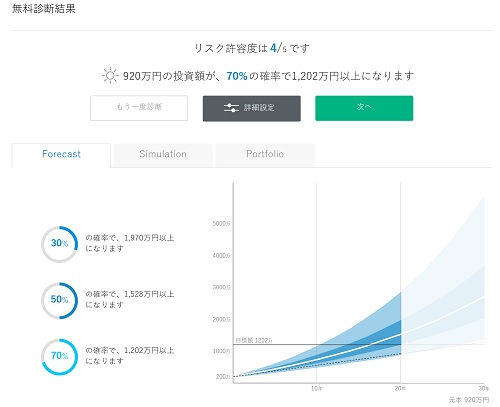Viewport: 500px width, 407px height.
Task: Switch to the Portfolio tab
Action: click(x=265, y=155)
